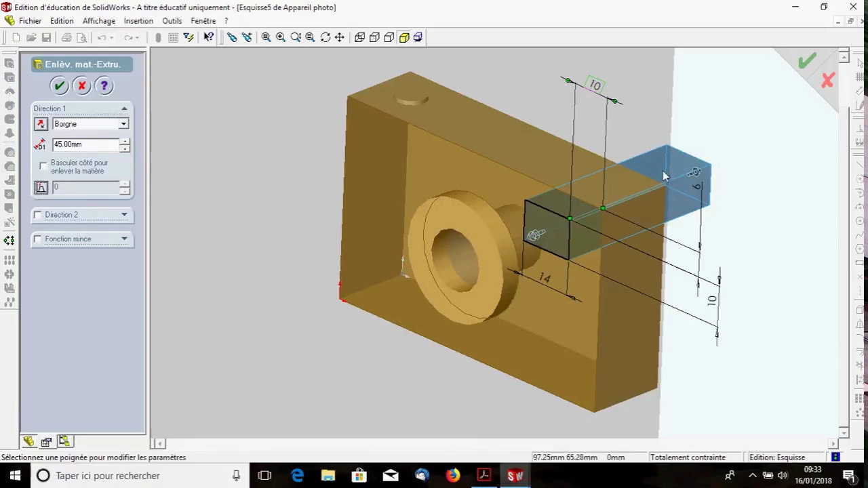Screen dimensions: 868x488
Task: Increase the depth value with the up spinner
Action: tap(124, 141)
